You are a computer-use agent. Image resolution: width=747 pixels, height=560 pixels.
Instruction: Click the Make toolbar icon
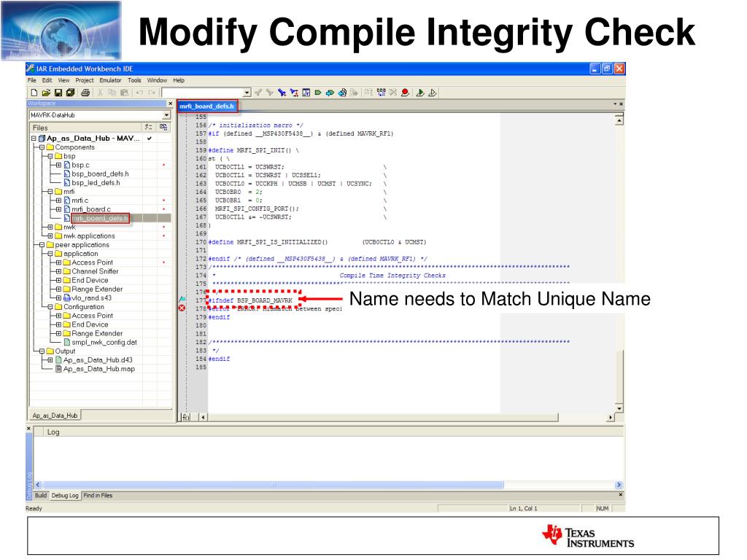click(381, 93)
